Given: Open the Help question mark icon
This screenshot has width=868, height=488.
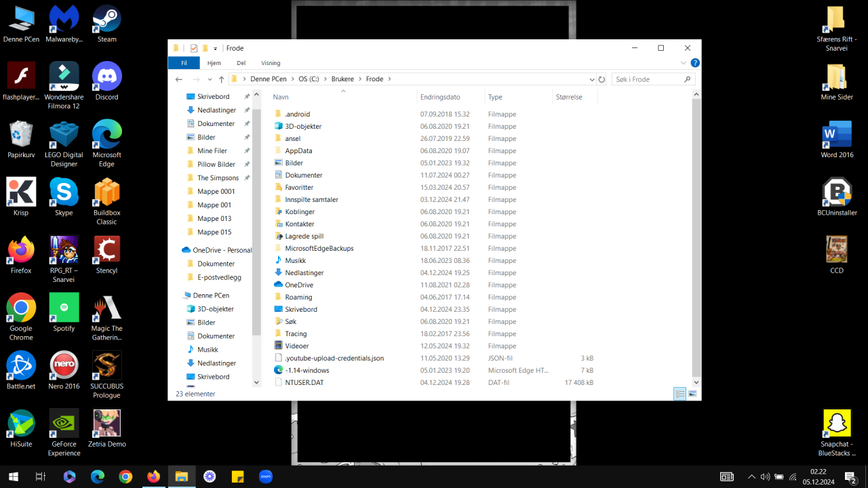Looking at the screenshot, I should tap(695, 63).
